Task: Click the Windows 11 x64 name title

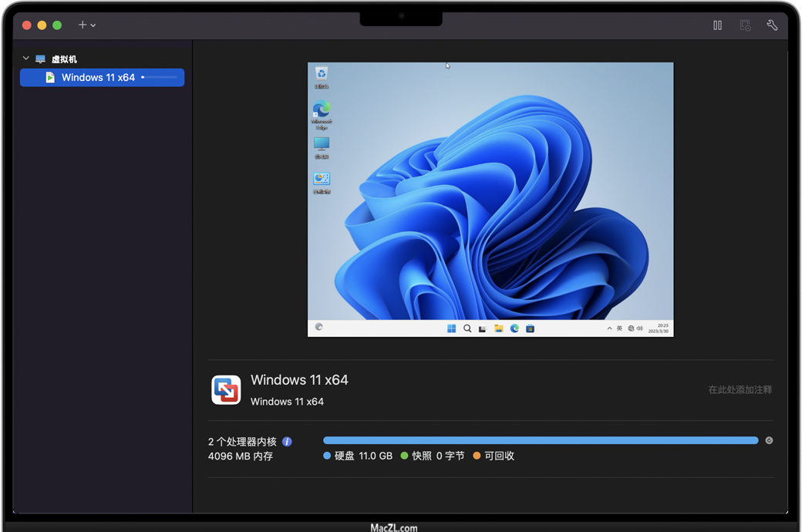Action: point(299,380)
